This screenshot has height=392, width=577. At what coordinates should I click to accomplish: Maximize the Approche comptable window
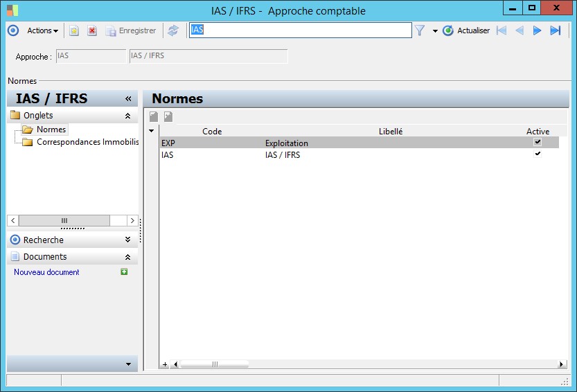(532, 8)
